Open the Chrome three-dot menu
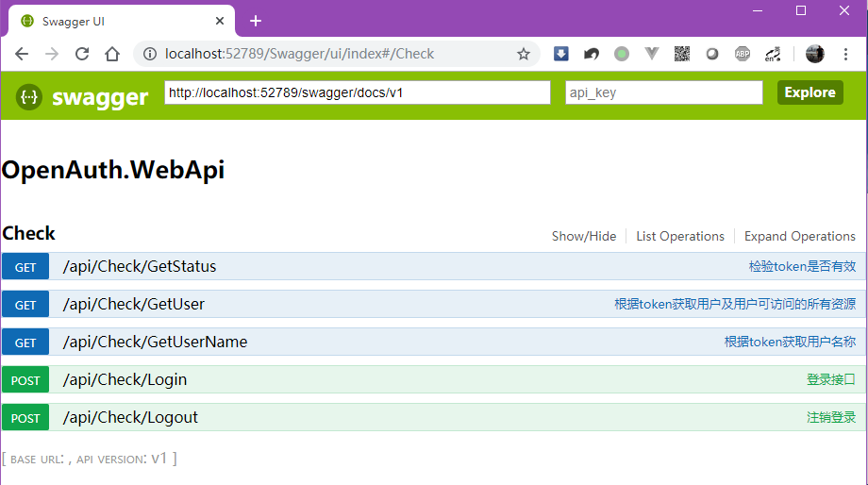 point(846,54)
